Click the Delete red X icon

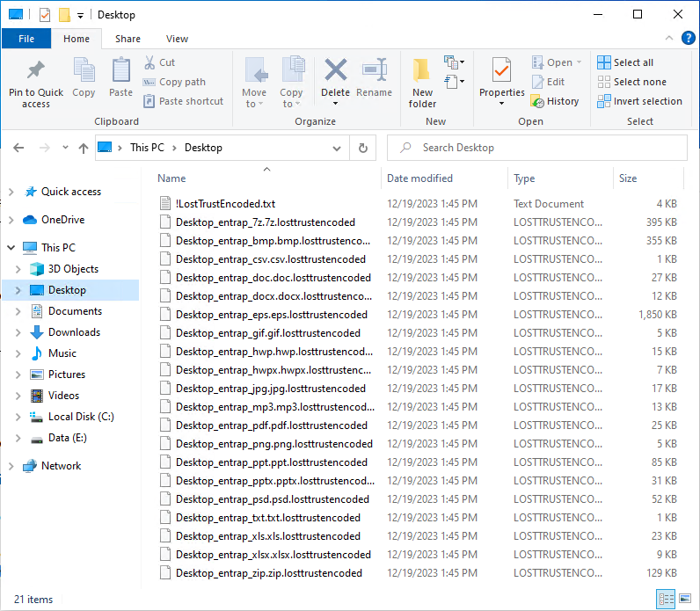point(336,70)
